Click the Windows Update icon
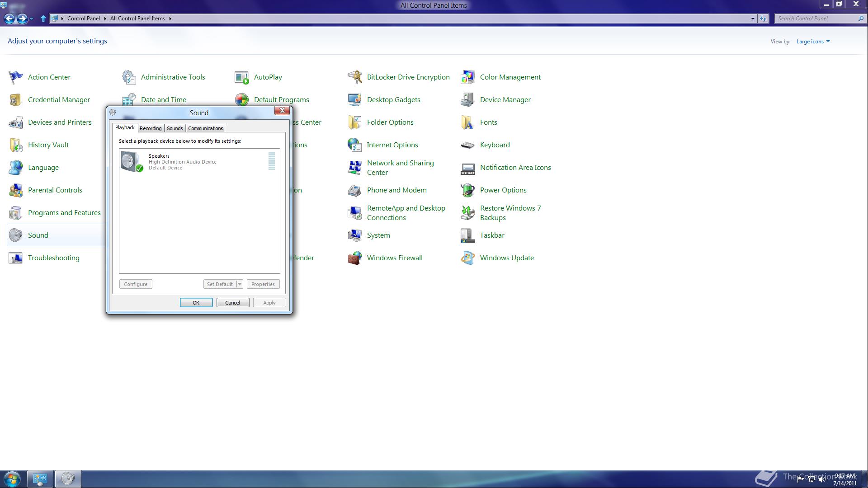The width and height of the screenshot is (868, 488). 468,258
